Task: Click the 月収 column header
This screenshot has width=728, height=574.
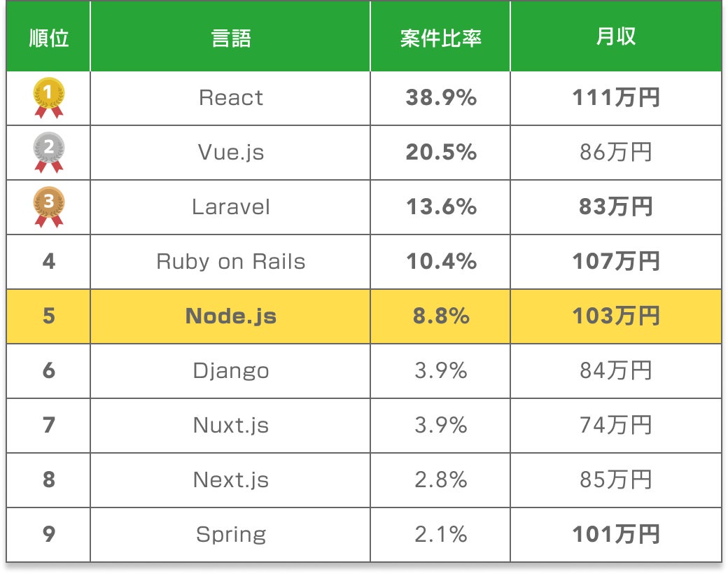Action: pyautogui.click(x=615, y=38)
